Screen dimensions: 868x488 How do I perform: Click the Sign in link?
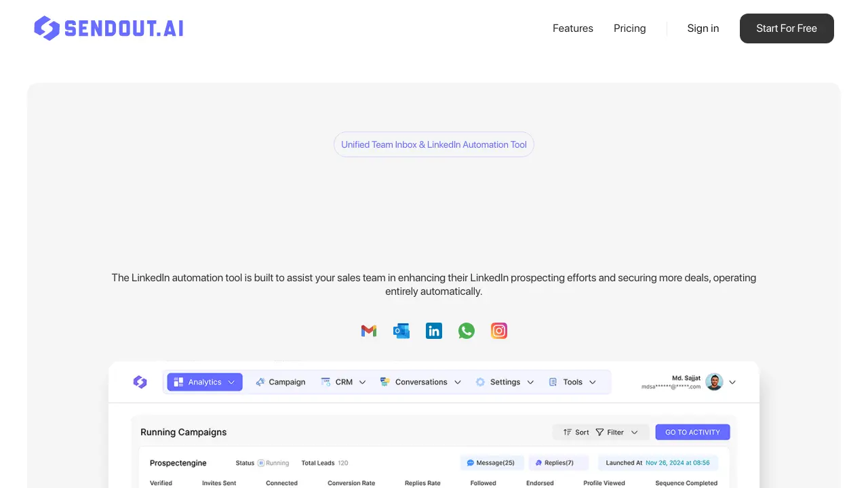703,28
